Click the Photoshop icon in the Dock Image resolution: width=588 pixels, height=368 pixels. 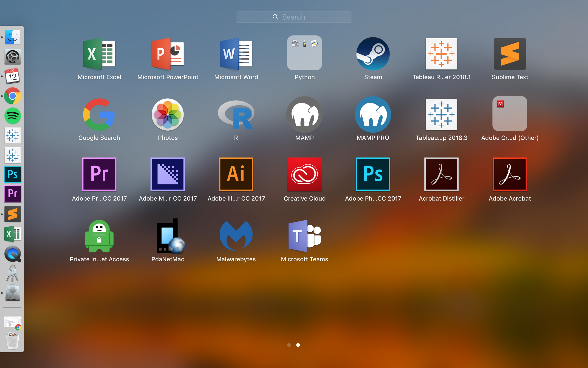13,175
